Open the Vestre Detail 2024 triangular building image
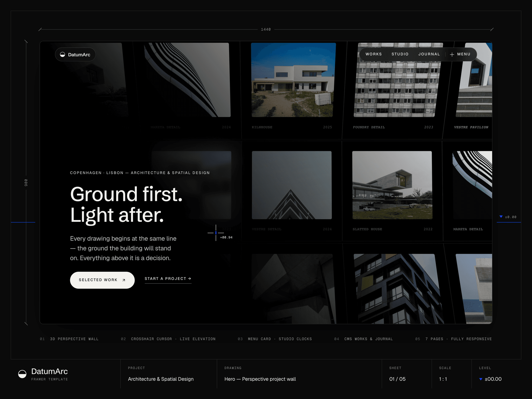This screenshot has height=399, width=532. pos(292,185)
